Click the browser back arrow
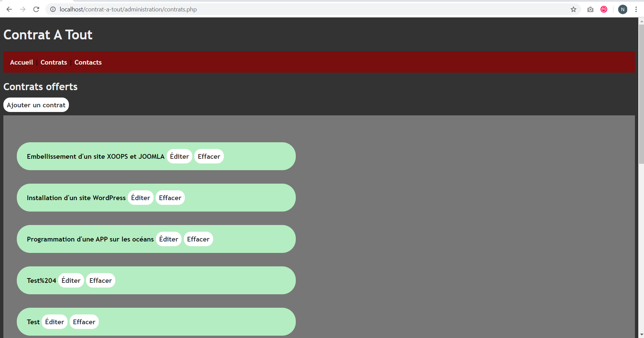644x338 pixels. (9, 9)
